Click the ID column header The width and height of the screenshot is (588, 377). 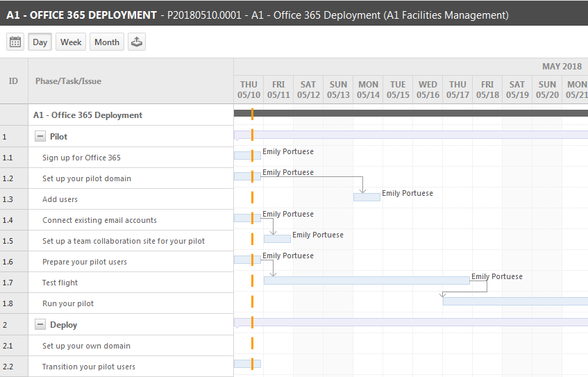click(13, 81)
